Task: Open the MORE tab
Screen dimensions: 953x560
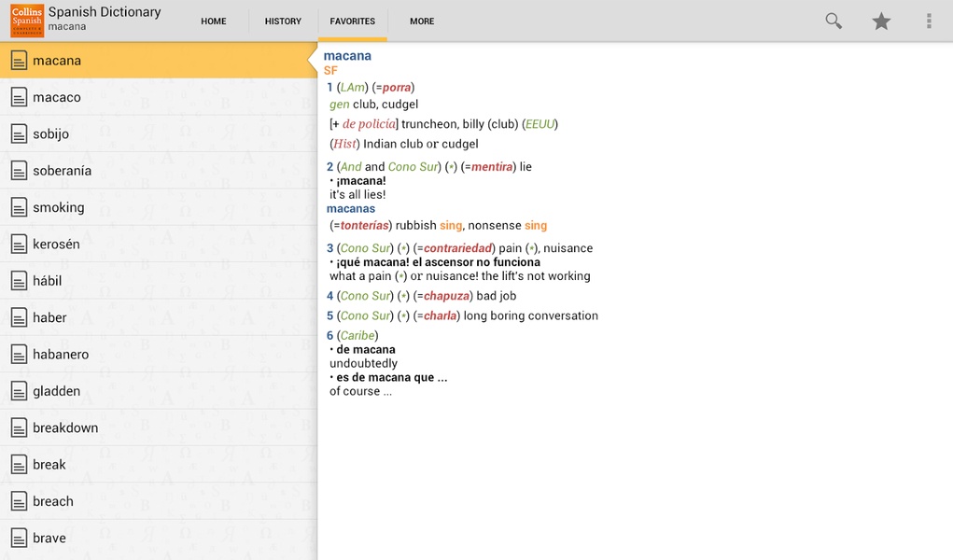Action: click(422, 21)
